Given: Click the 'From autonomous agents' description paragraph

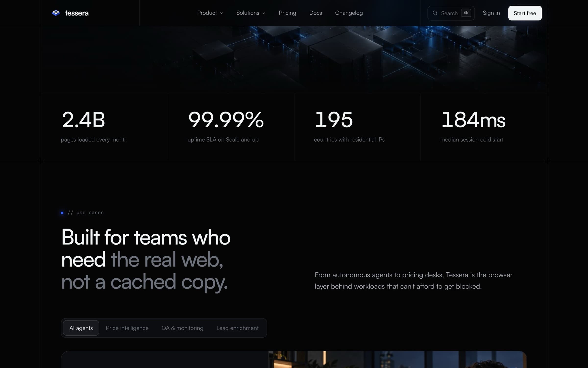Looking at the screenshot, I should point(413,280).
